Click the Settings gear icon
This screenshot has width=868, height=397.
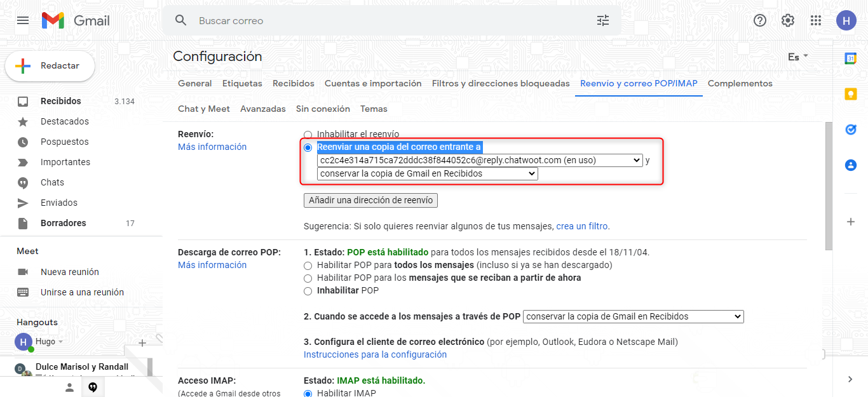click(x=788, y=20)
